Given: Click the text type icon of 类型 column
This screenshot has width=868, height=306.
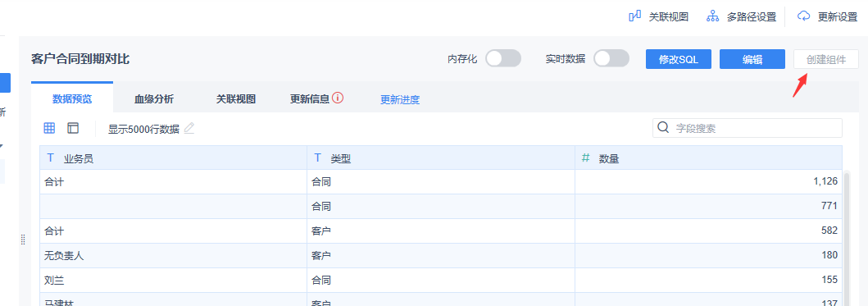Looking at the screenshot, I should point(318,158).
